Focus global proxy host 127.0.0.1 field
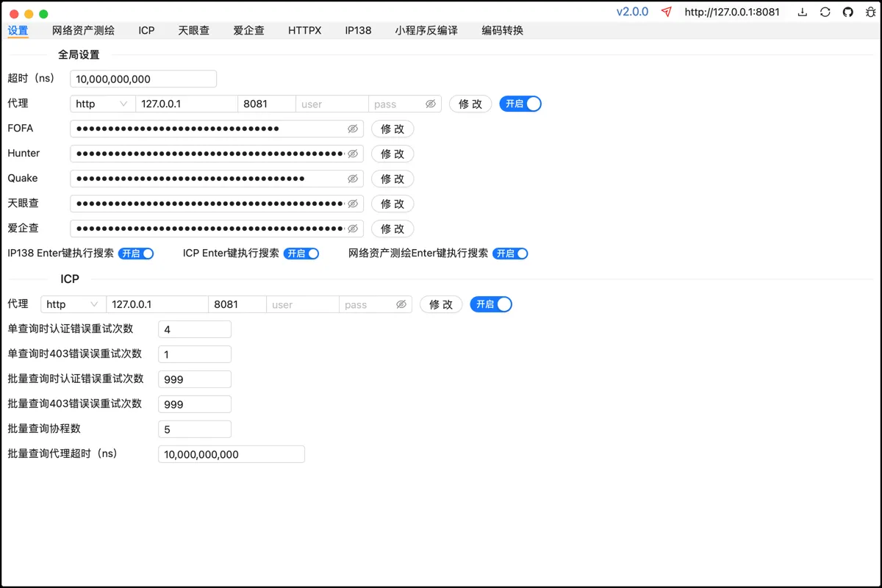This screenshot has height=588, width=882. click(x=187, y=104)
